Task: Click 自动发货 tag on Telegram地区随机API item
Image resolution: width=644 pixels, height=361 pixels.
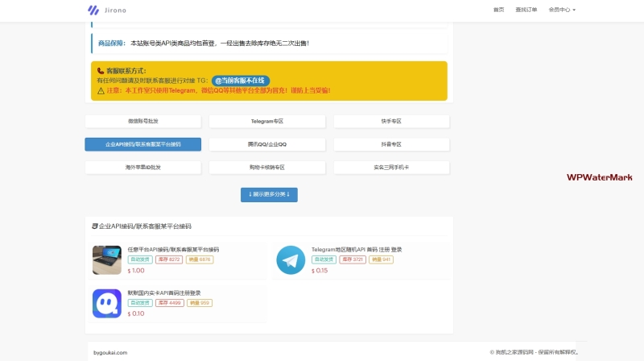Action: coord(324,259)
